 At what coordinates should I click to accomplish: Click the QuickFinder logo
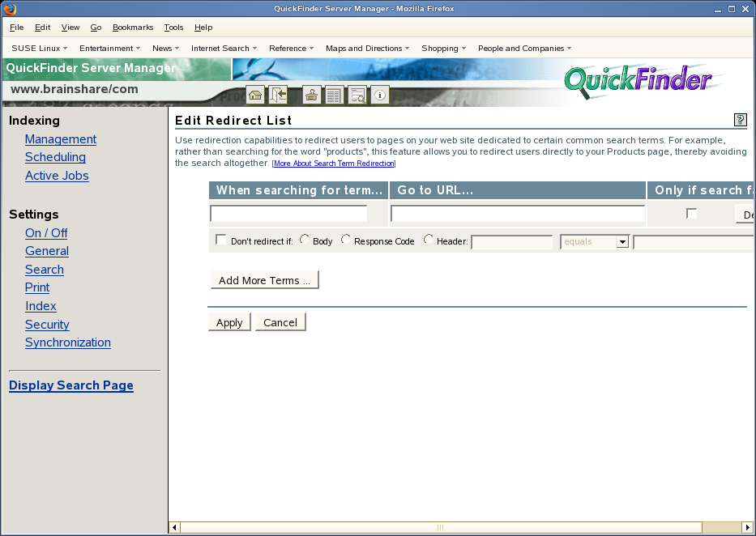(x=639, y=81)
